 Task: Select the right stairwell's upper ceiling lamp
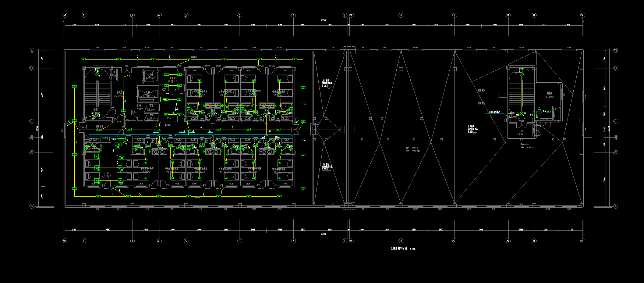point(521,74)
